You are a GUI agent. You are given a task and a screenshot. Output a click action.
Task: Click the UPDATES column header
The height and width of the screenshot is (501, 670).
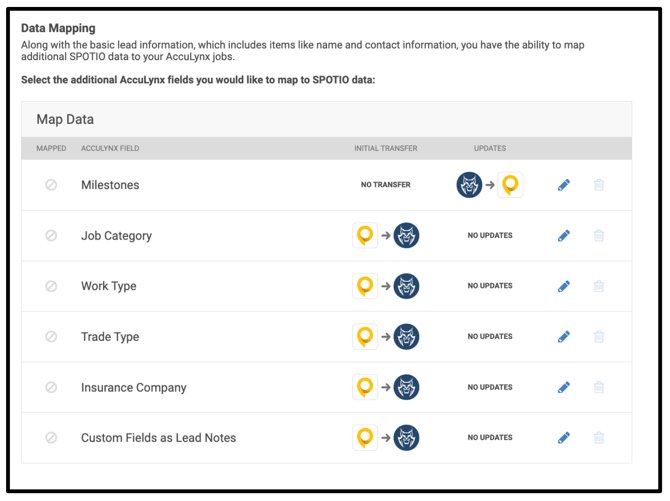tap(490, 148)
